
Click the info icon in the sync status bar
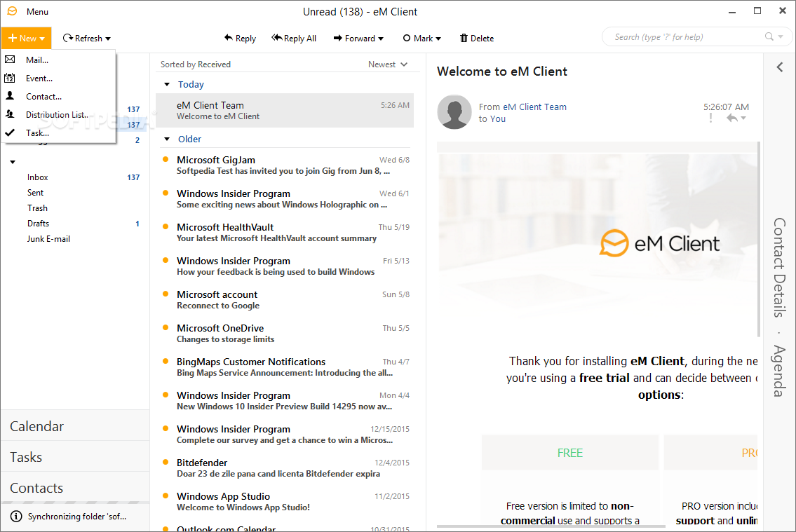pyautogui.click(x=16, y=517)
